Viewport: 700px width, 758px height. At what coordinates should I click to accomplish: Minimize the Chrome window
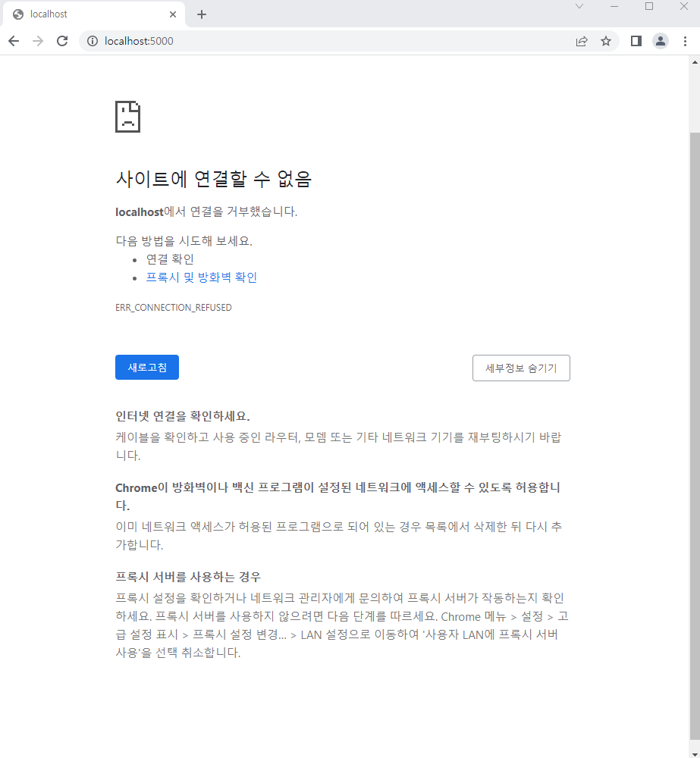[614, 6]
